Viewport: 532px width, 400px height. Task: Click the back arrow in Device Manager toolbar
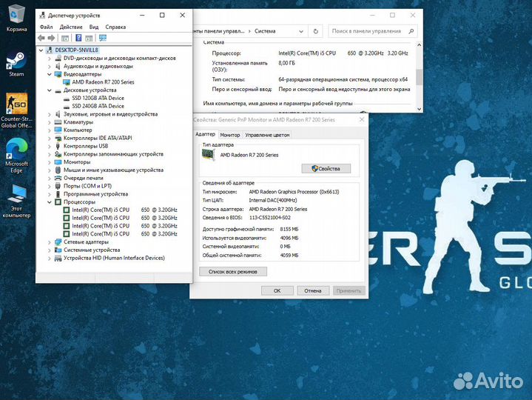41,38
